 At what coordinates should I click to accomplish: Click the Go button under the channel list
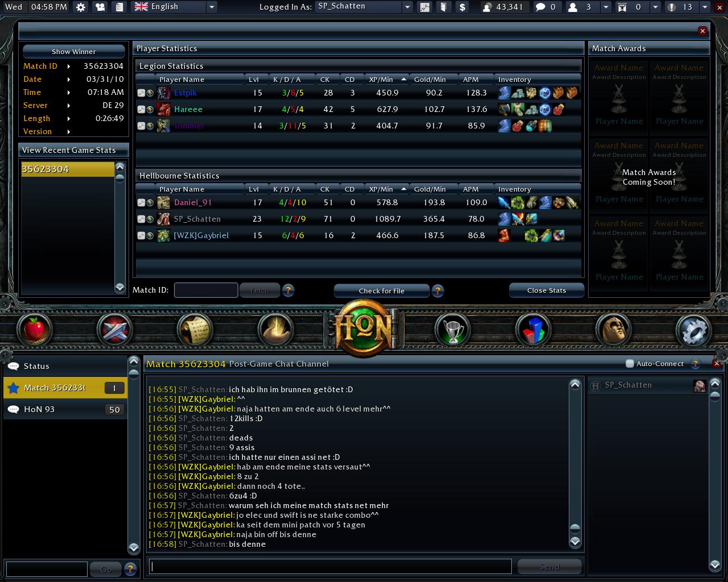click(106, 568)
